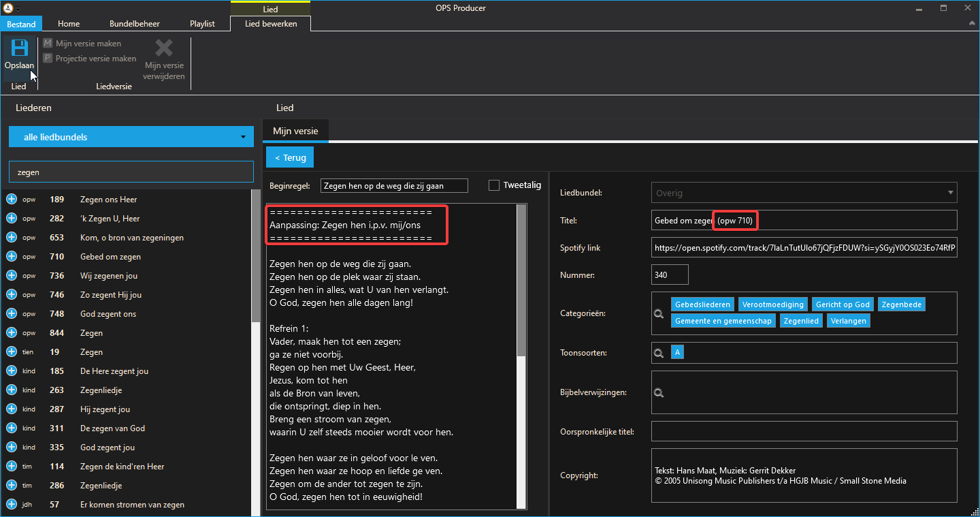The width and height of the screenshot is (980, 517).
Task: Focus the song search field containing zegen
Action: pyautogui.click(x=131, y=172)
